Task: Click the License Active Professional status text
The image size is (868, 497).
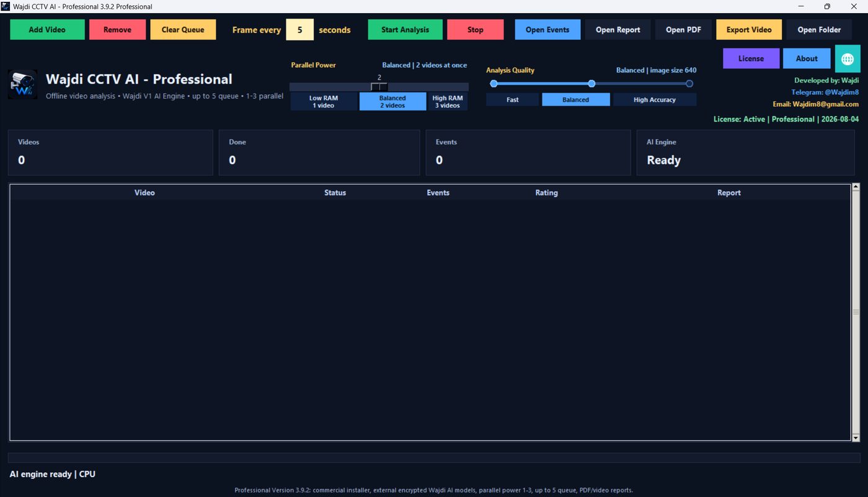Action: pyautogui.click(x=786, y=119)
